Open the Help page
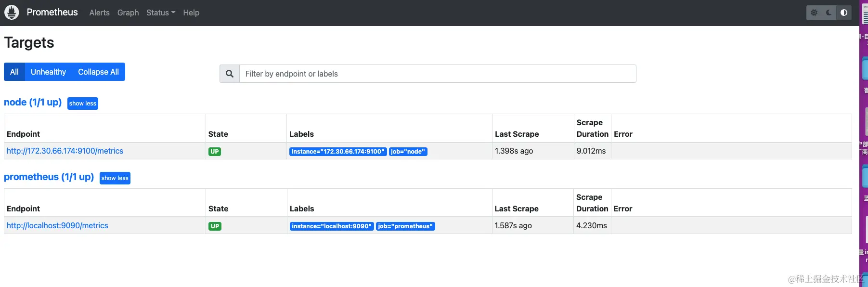The height and width of the screenshot is (287, 868). (x=191, y=13)
